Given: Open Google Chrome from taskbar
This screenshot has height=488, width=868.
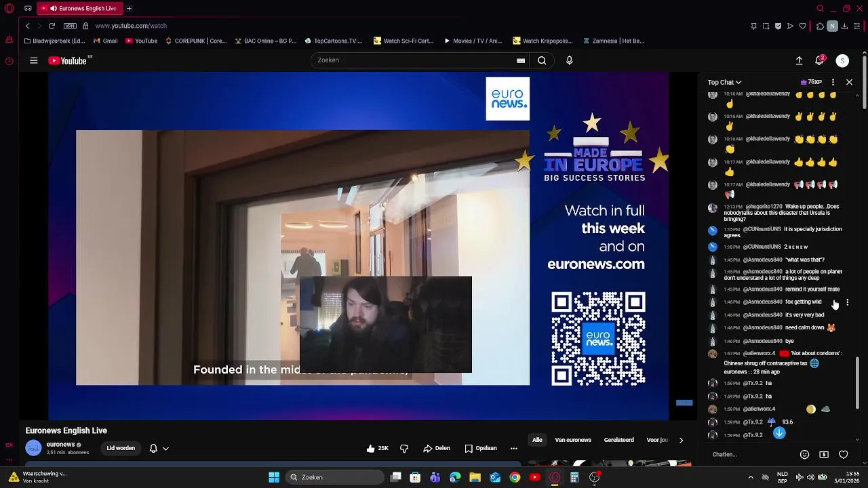Looking at the screenshot, I should (x=515, y=477).
